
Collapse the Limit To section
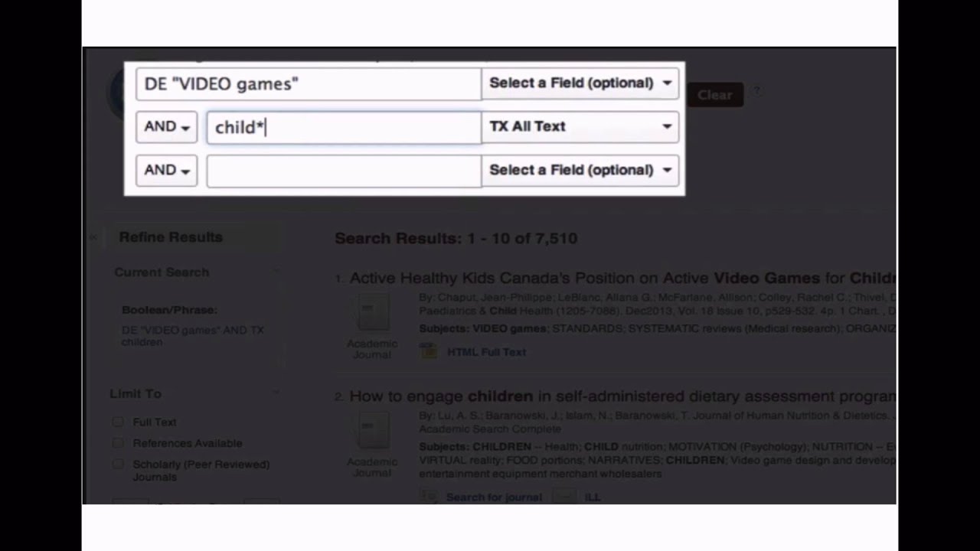(276, 393)
